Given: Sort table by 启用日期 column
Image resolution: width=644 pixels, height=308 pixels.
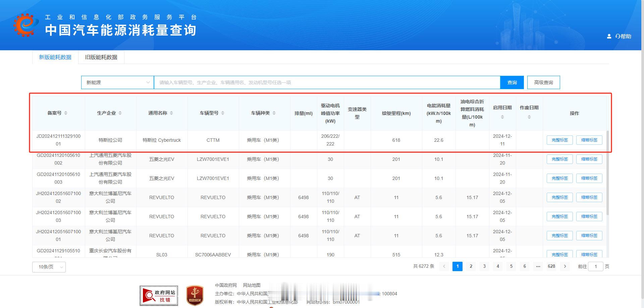Looking at the screenshot, I should pyautogui.click(x=502, y=117).
